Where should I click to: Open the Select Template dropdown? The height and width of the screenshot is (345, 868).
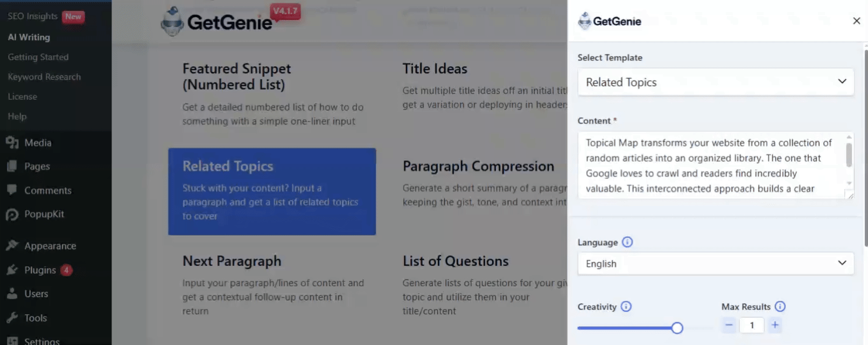click(x=716, y=82)
